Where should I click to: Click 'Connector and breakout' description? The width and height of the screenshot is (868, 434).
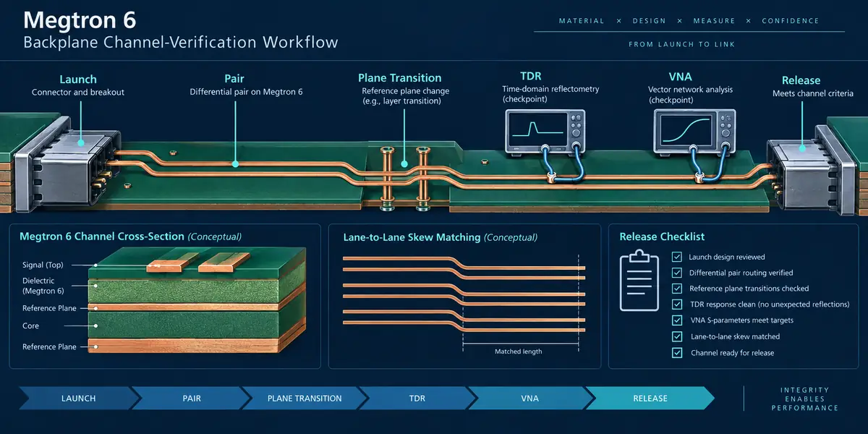(x=77, y=93)
